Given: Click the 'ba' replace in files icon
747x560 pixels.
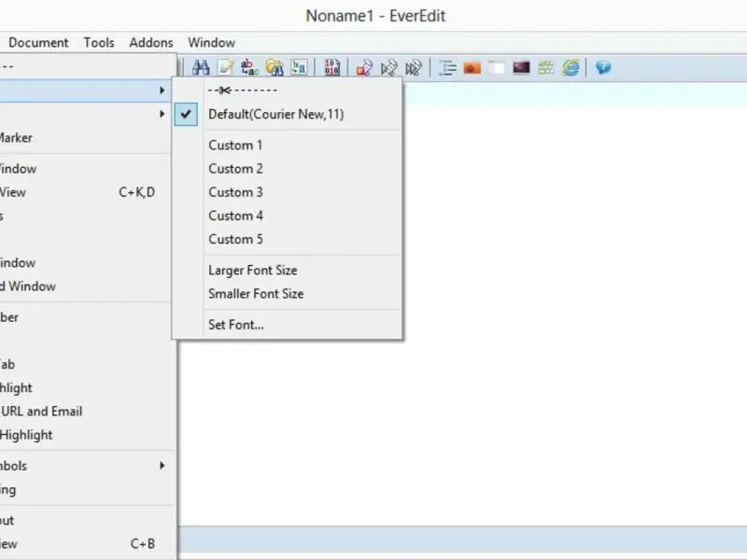Looking at the screenshot, I should point(299,67).
